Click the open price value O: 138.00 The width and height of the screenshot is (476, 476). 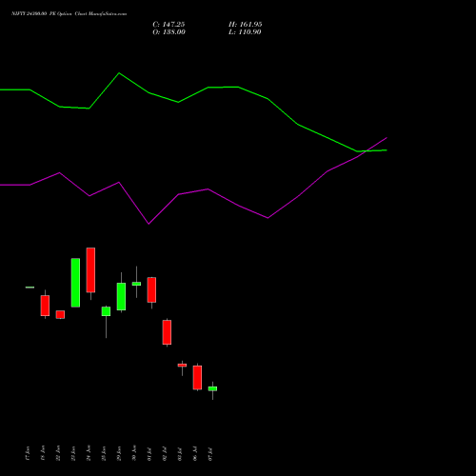click(169, 32)
